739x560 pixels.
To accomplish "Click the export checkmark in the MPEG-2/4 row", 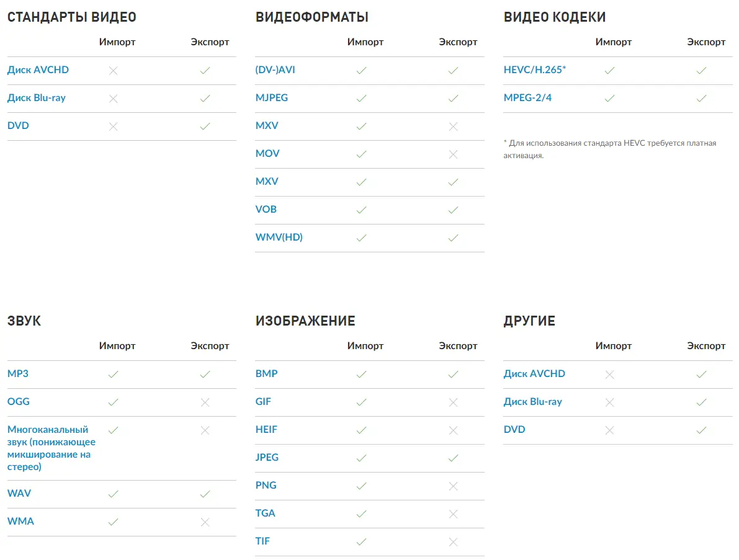I will coord(701,99).
